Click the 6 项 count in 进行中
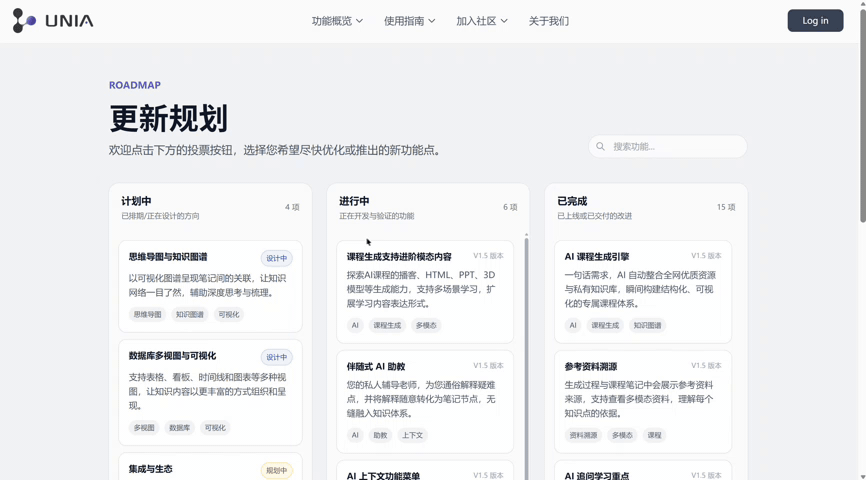The image size is (866, 480). click(510, 207)
